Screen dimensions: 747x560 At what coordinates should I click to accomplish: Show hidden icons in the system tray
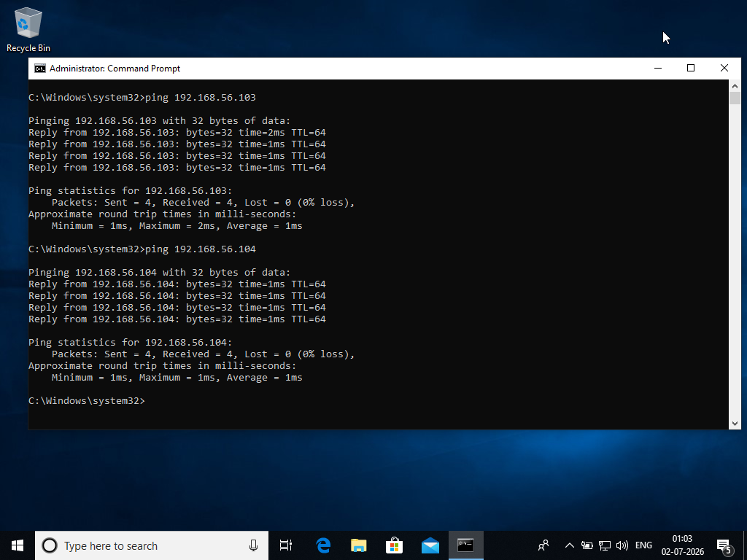(569, 545)
